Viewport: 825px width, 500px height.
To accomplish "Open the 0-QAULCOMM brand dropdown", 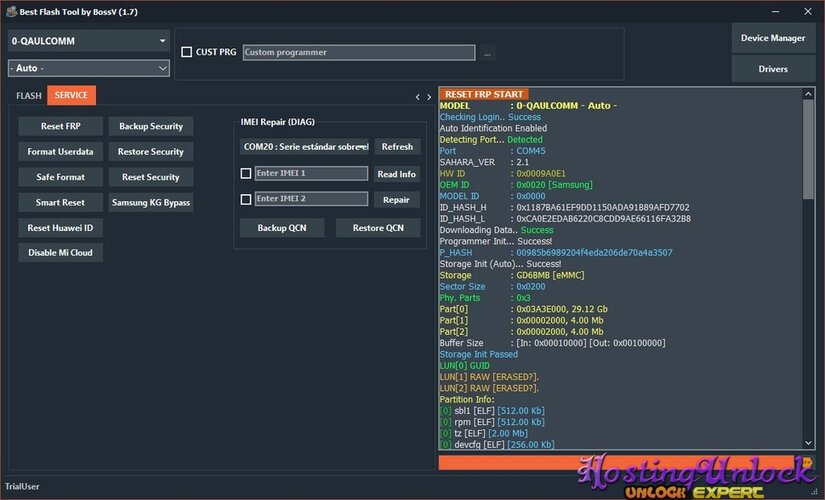I will point(89,41).
